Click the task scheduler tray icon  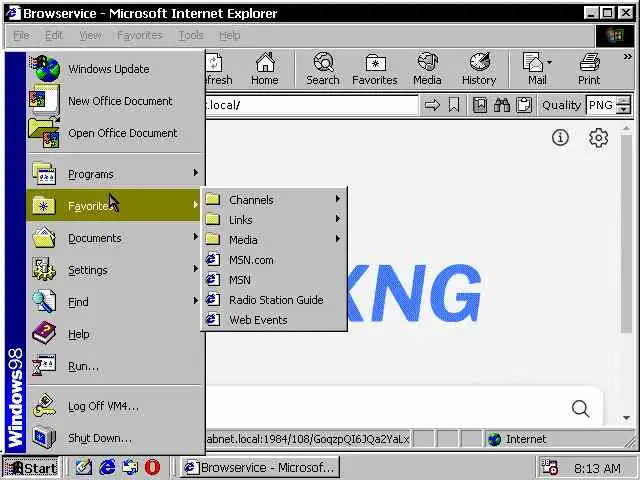pos(549,467)
